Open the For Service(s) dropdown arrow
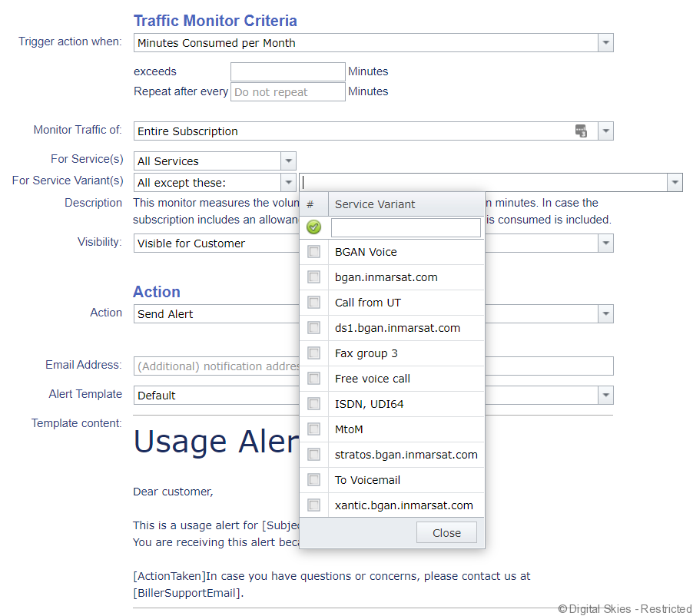The height and width of the screenshot is (616, 693). pyautogui.click(x=288, y=161)
